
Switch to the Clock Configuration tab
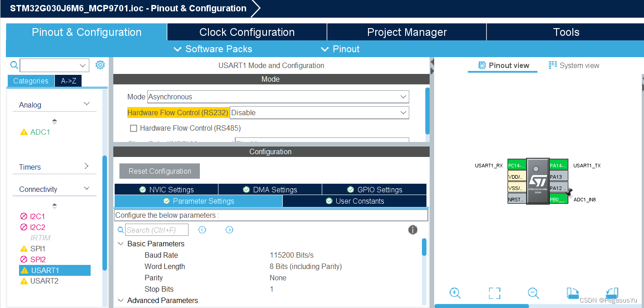point(247,32)
